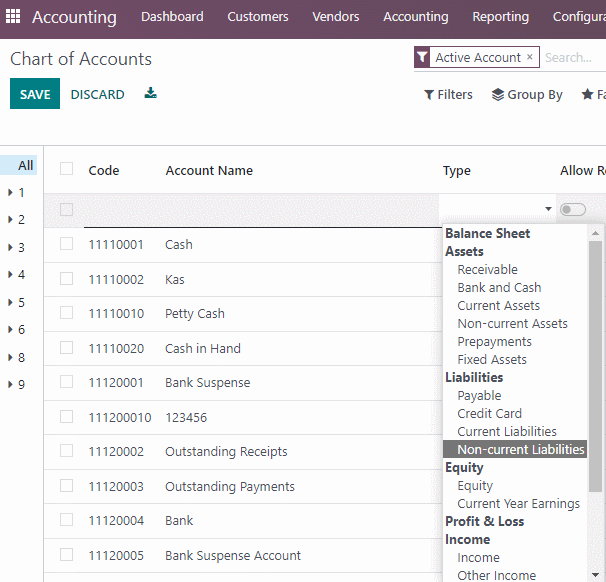Screen dimensions: 606x582
Task: Choose Current Assets account type
Action: pyautogui.click(x=499, y=305)
